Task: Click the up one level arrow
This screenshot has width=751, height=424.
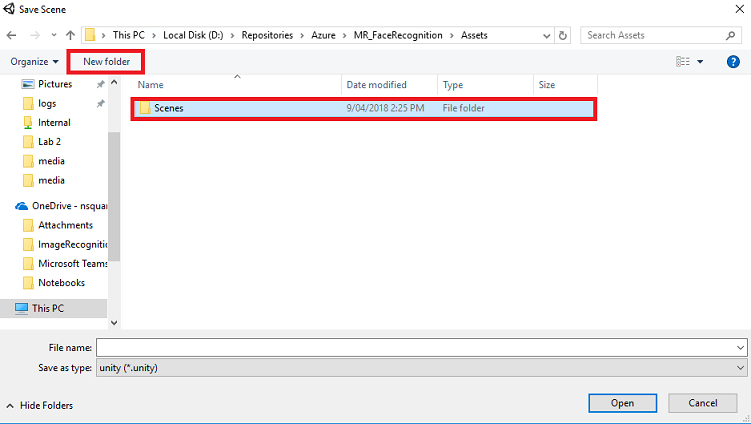Action: point(69,35)
